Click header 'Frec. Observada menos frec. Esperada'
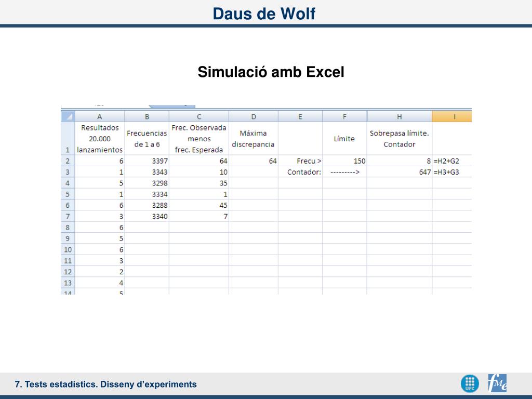The image size is (532, 399). (x=199, y=139)
